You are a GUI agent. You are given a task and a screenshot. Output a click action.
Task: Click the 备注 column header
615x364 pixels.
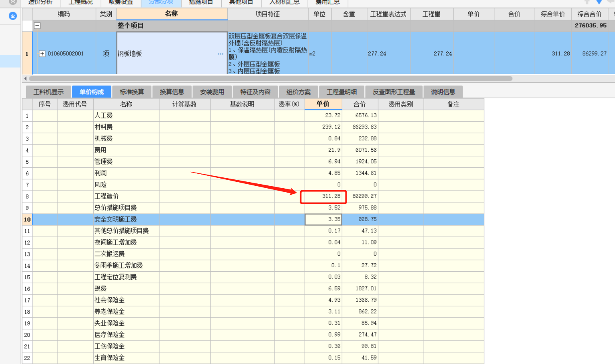[454, 104]
